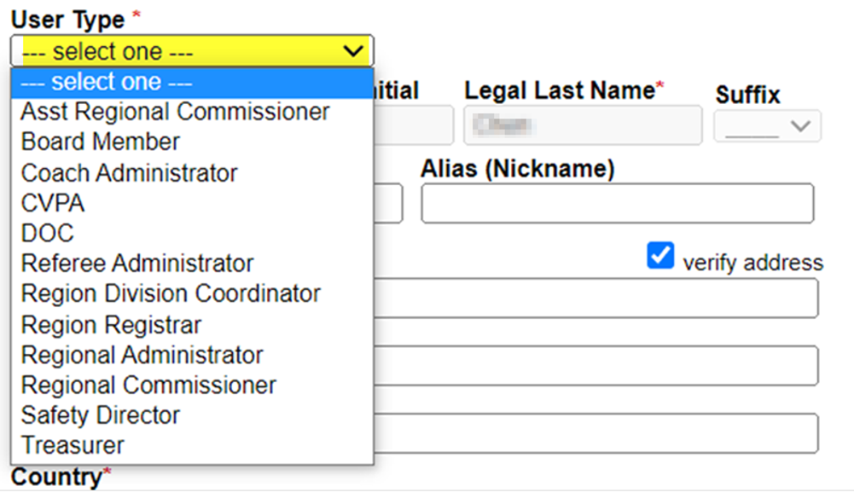Select CVPA in dropdown list
The image size is (854, 504).
53,203
